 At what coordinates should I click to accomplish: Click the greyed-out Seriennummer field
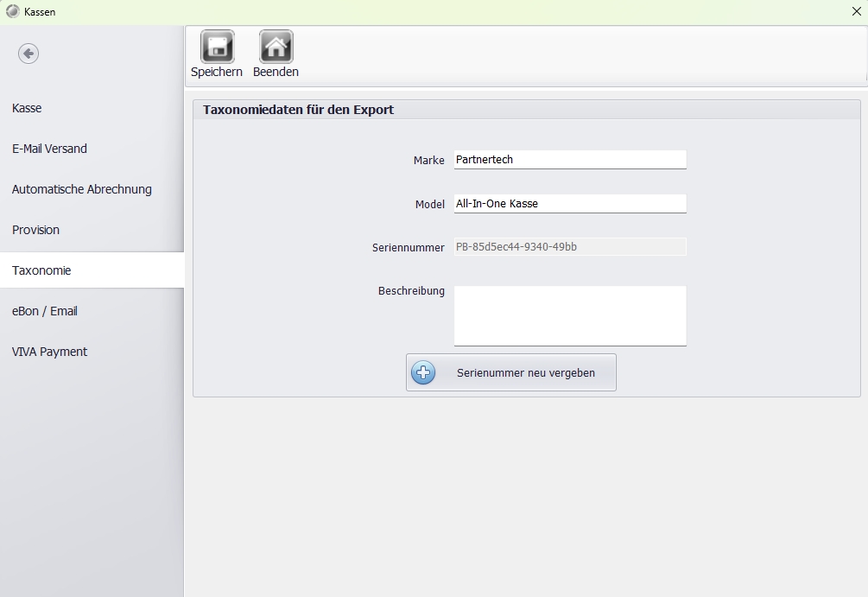[569, 247]
